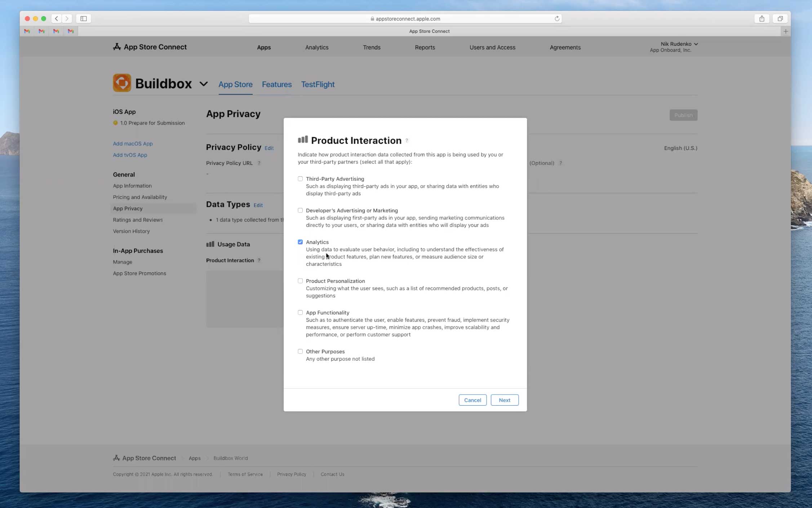Uncheck the Analytics checkbox

click(x=300, y=242)
